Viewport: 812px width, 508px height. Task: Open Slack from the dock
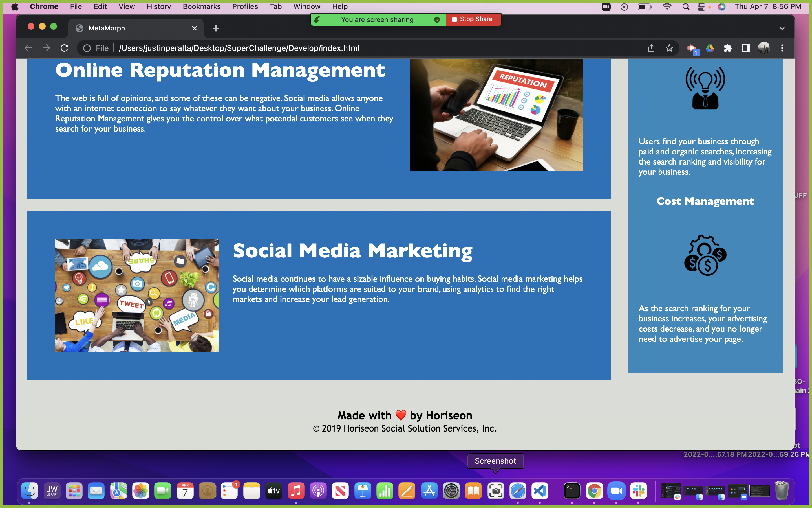[638, 491]
